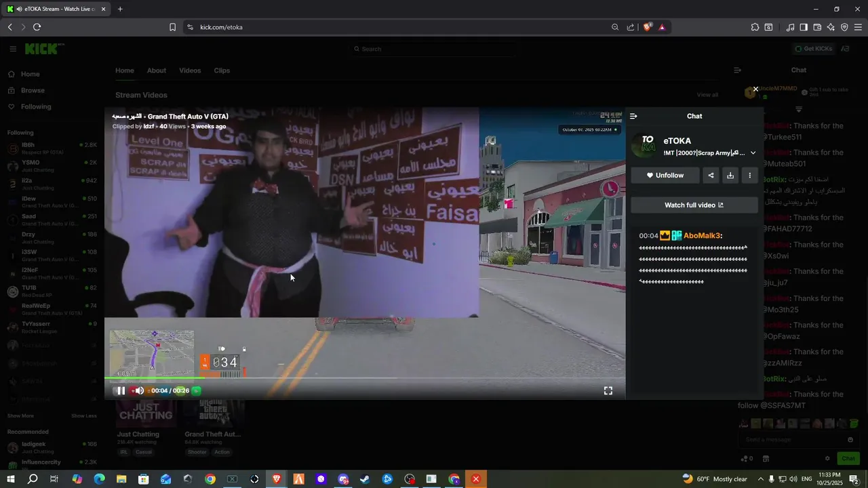Open browser extensions puzzle icon
This screenshot has height=488, width=868.
pos(755,27)
